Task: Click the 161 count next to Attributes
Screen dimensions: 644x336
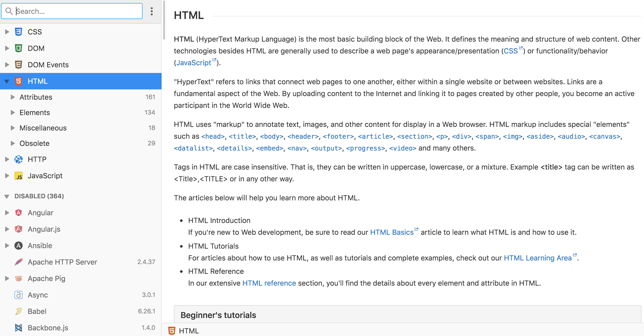Action: point(150,97)
